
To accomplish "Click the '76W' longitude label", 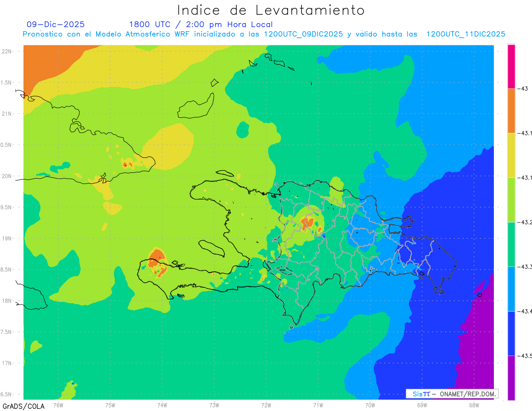I will coord(58,405).
